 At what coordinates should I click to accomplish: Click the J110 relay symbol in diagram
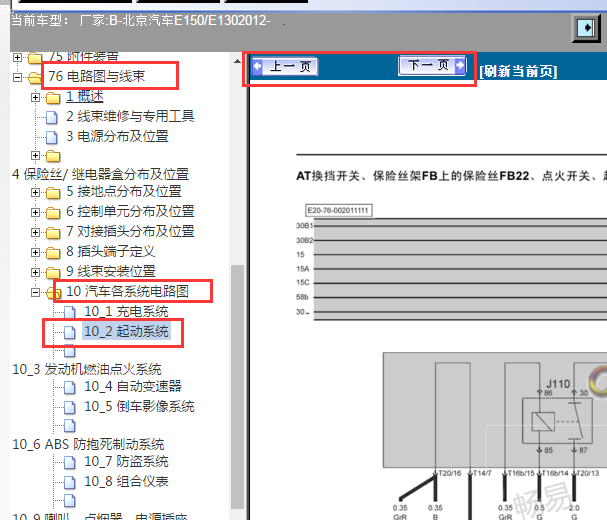tap(557, 420)
